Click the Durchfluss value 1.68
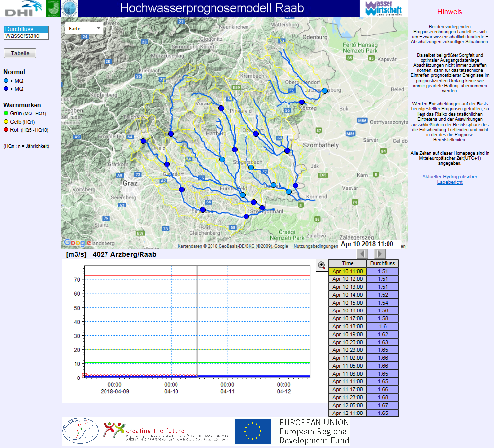 click(383, 397)
